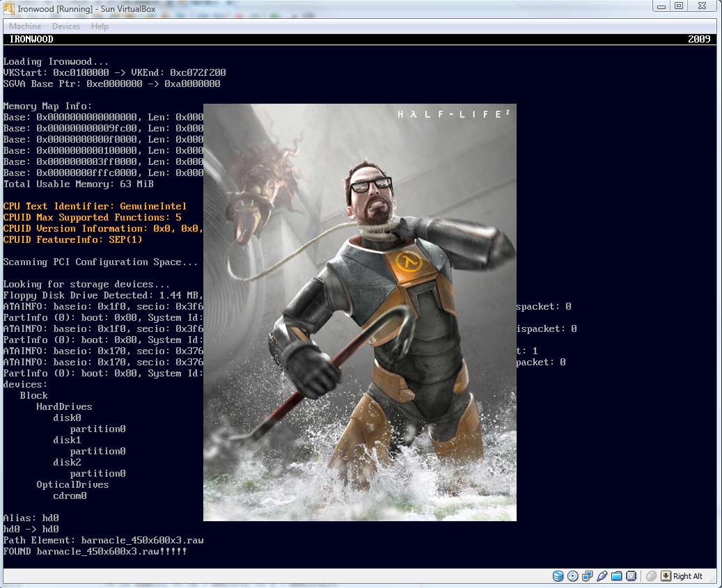This screenshot has width=722, height=588.
Task: Click the "FOUND barnacle_450x600x3.raw!!!!!" line
Action: pos(95,551)
